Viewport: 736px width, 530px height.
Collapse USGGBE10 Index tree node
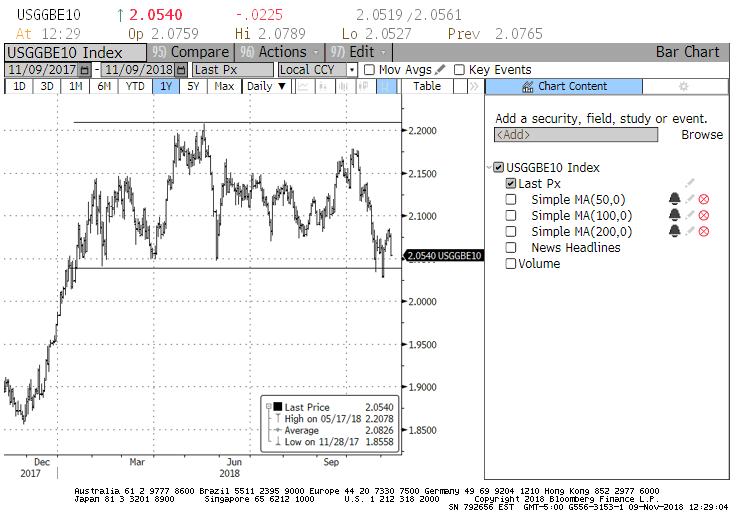click(489, 167)
